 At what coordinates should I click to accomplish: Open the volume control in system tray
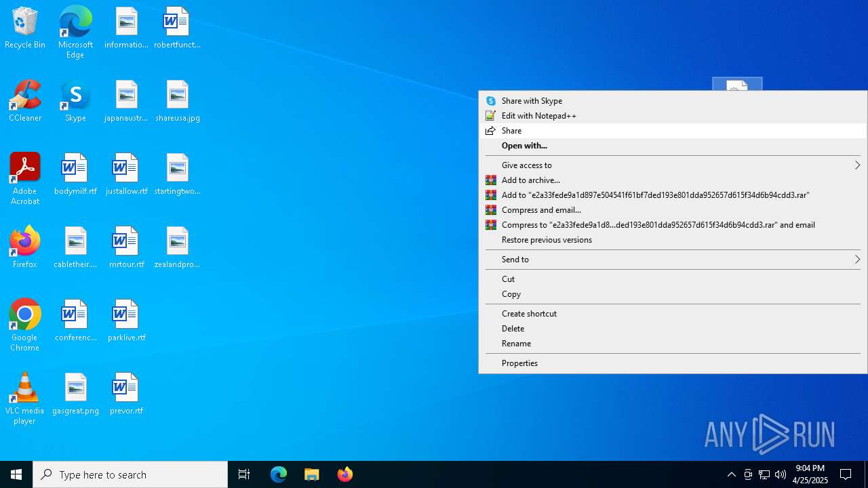(x=781, y=474)
